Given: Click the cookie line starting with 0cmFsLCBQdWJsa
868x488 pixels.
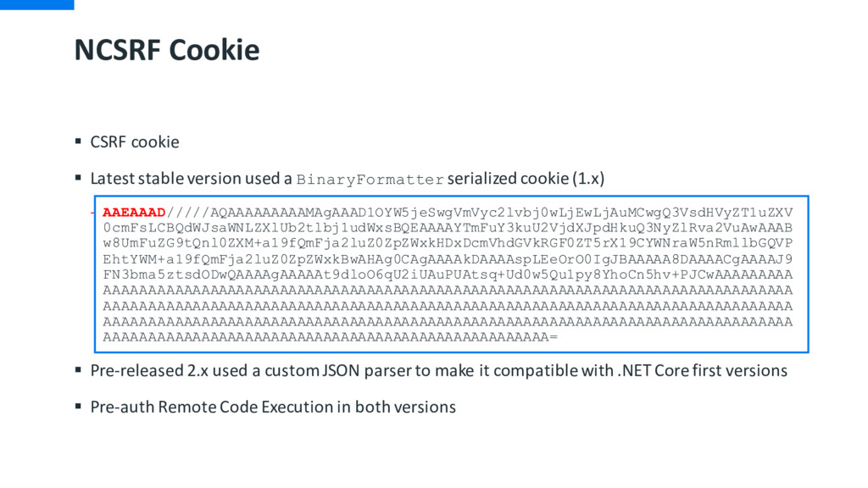Looking at the screenshot, I should click(x=448, y=228).
